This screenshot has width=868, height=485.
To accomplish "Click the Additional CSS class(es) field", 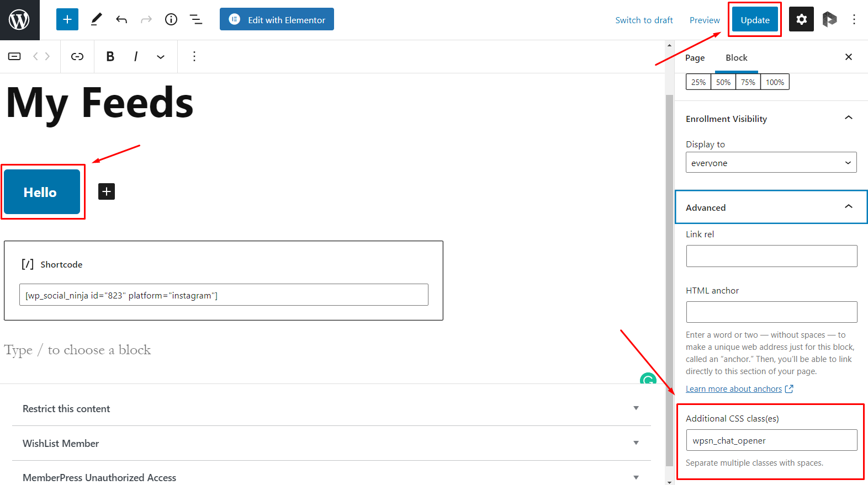I will (771, 440).
